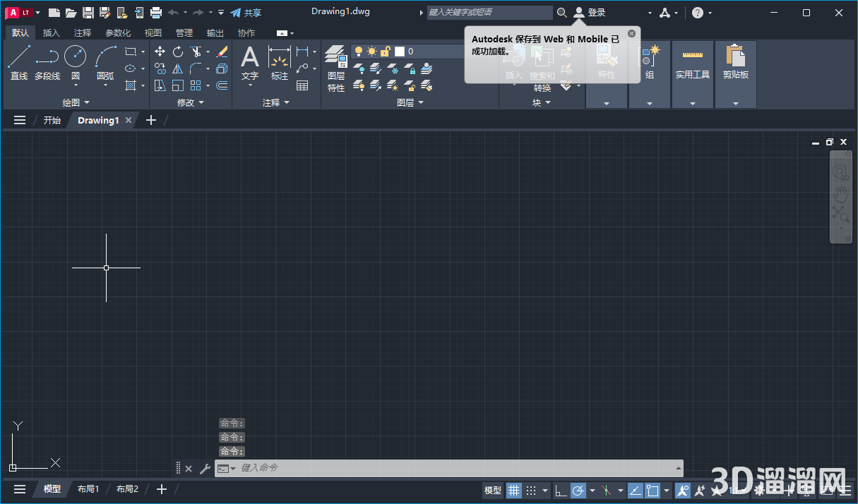
Task: Click the New file icon
Action: click(54, 13)
